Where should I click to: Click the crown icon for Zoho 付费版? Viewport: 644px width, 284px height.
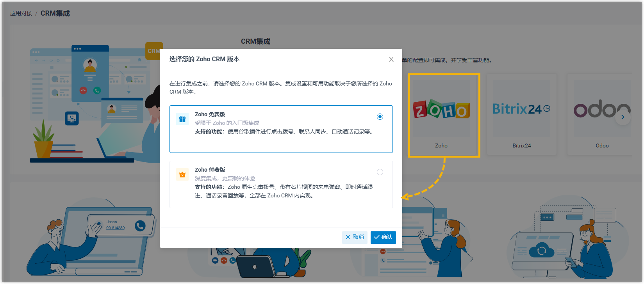(182, 174)
